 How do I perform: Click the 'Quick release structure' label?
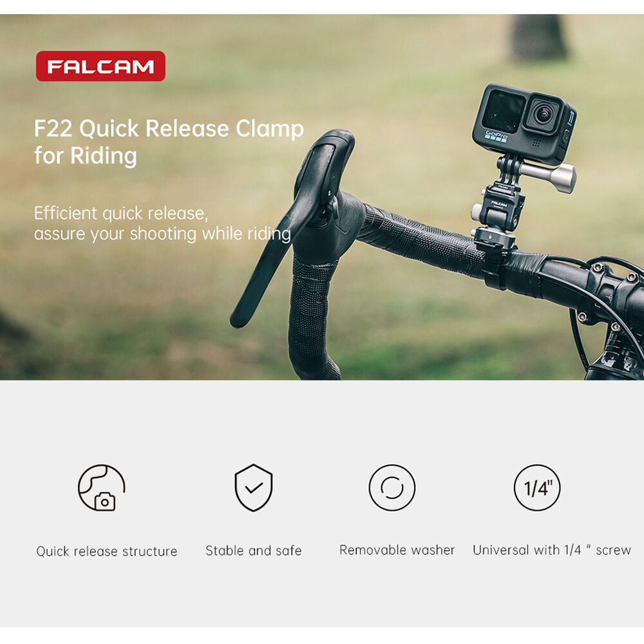pyautogui.click(x=107, y=551)
